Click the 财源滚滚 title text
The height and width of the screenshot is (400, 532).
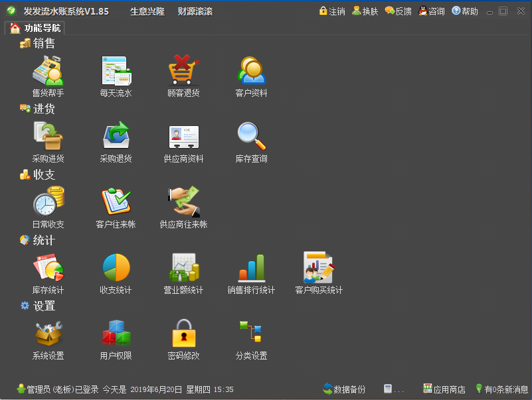pyautogui.click(x=195, y=11)
